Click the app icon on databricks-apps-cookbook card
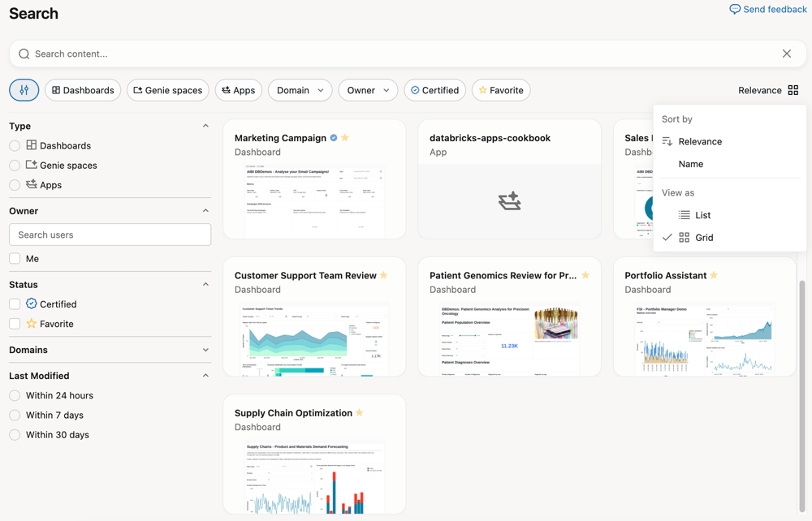 (509, 200)
